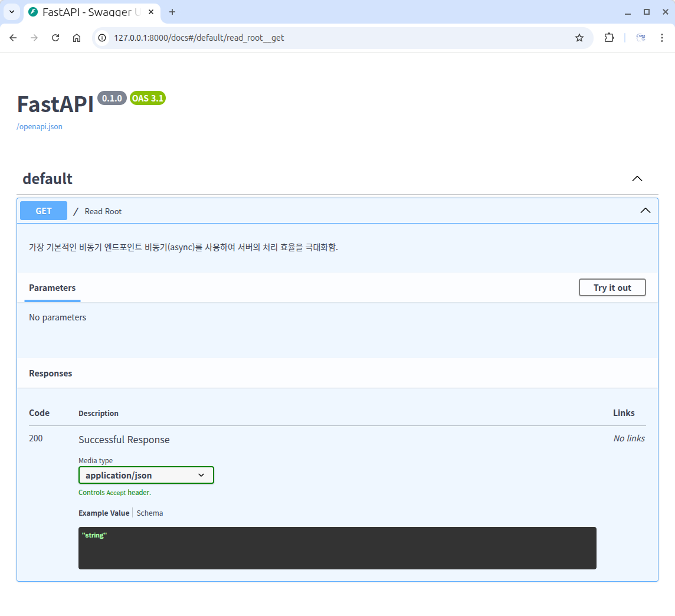675x616 pixels.
Task: Click the No parameters text
Action: [x=57, y=317]
